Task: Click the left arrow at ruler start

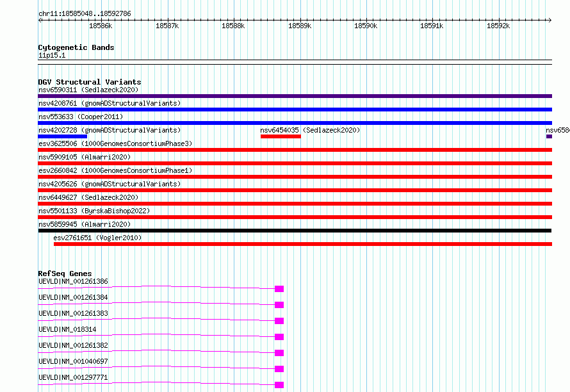Action: 40,20
